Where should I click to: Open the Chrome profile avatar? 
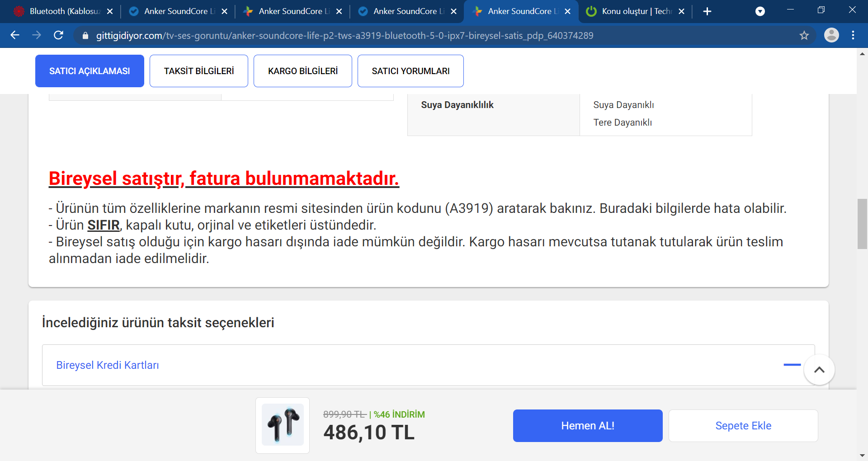tap(831, 35)
